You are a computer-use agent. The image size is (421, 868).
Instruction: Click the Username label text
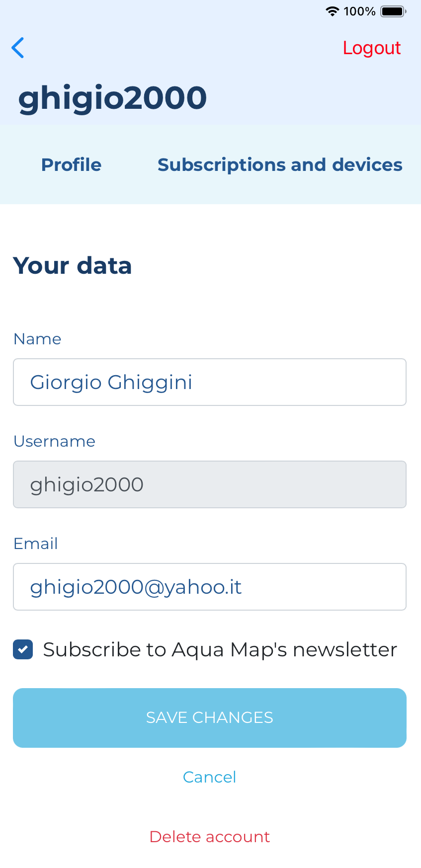pyautogui.click(x=54, y=441)
